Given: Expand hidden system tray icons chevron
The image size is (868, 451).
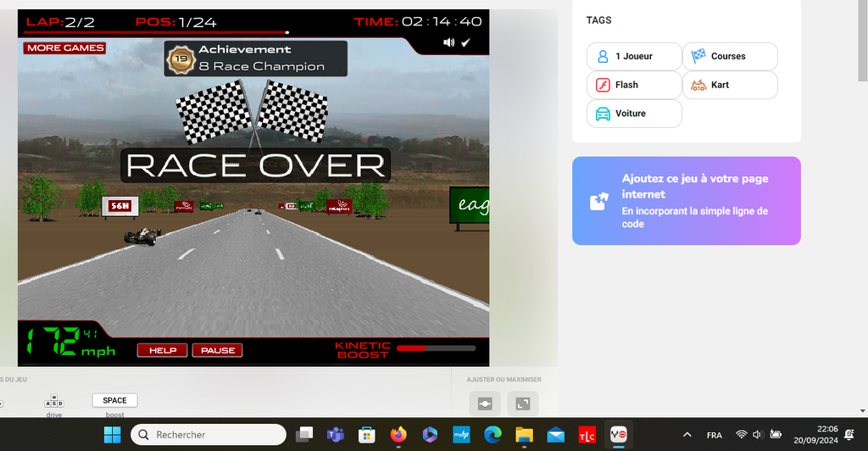Looking at the screenshot, I should (x=687, y=435).
